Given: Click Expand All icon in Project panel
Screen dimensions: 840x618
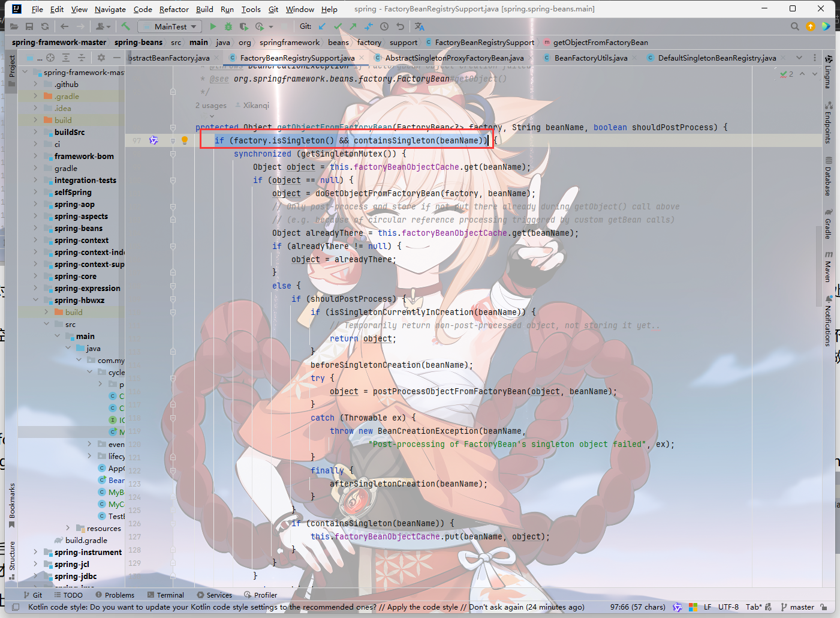Looking at the screenshot, I should (x=66, y=58).
